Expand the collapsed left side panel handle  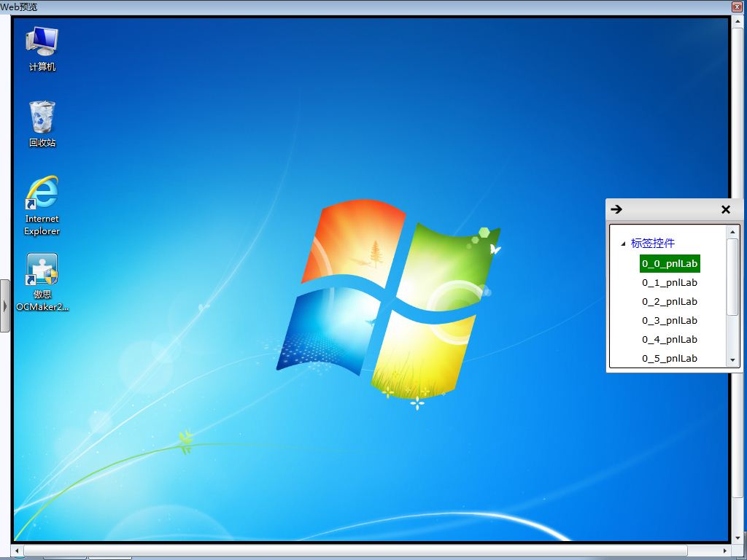pyautogui.click(x=5, y=306)
